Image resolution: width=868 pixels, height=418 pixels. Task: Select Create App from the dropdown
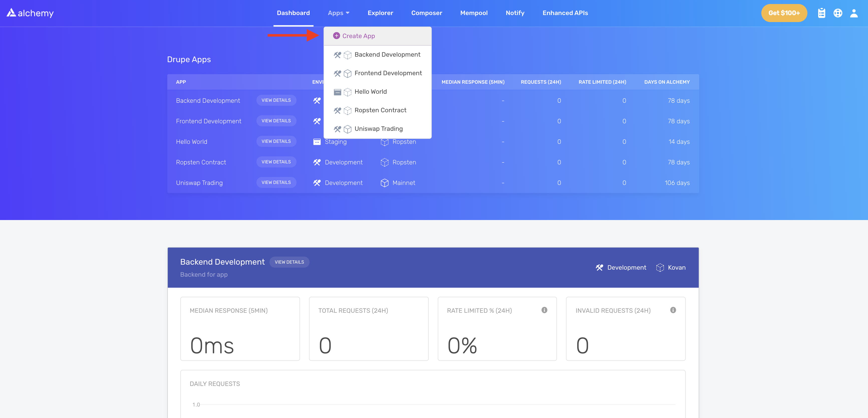pyautogui.click(x=377, y=36)
